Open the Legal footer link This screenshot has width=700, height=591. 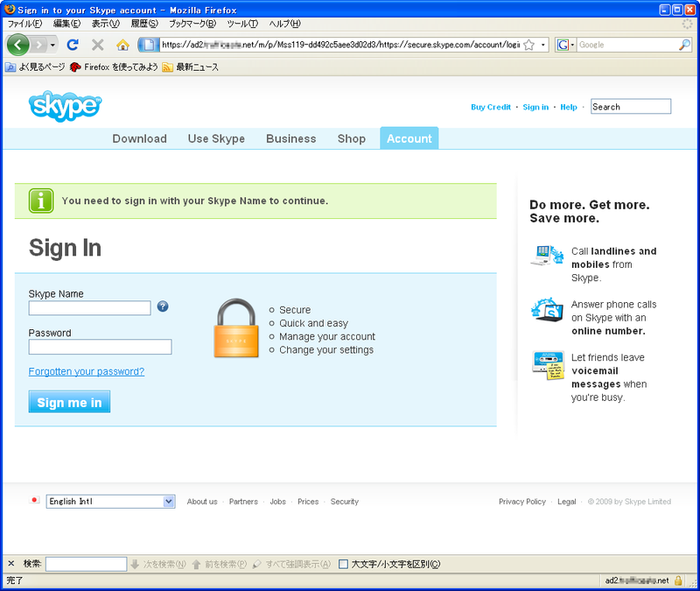point(566,502)
